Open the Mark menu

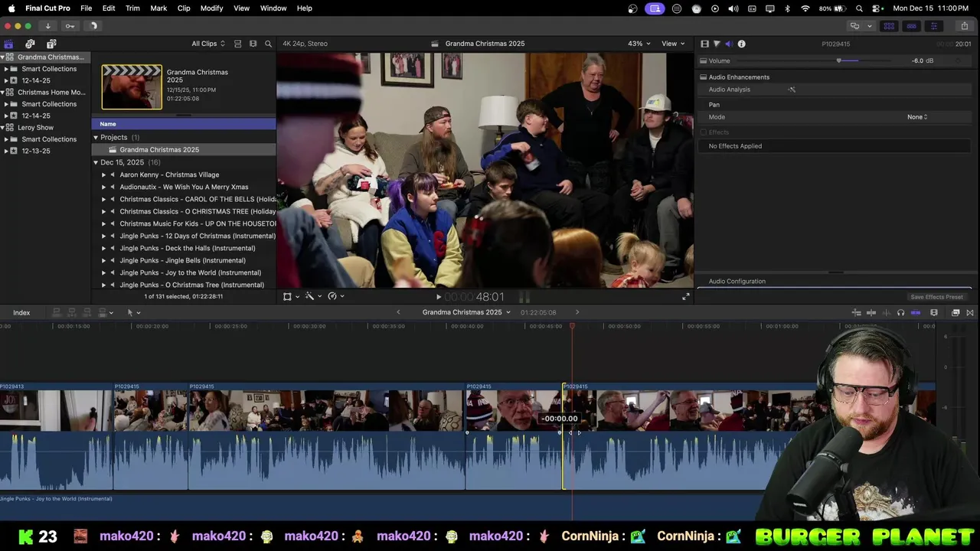click(x=158, y=8)
